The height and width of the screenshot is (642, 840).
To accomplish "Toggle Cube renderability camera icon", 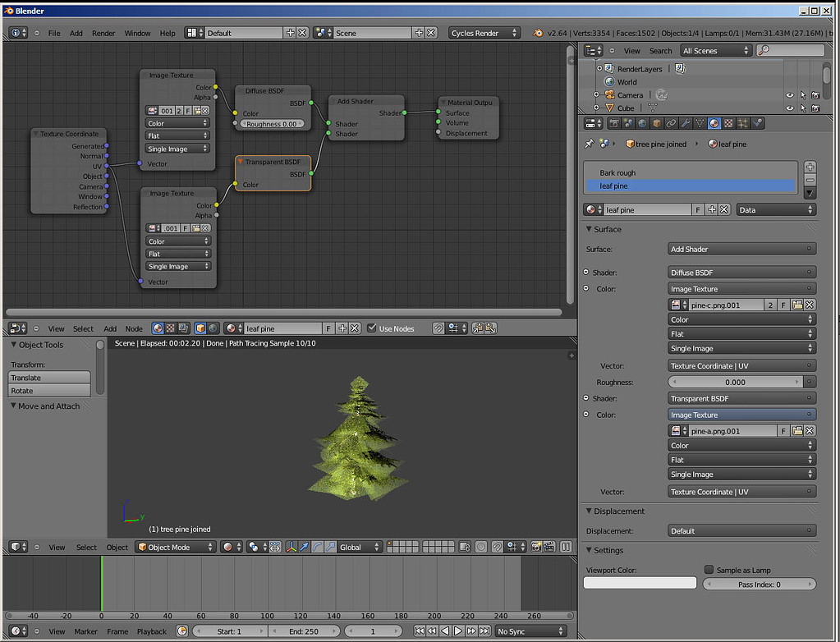I will tap(815, 108).
